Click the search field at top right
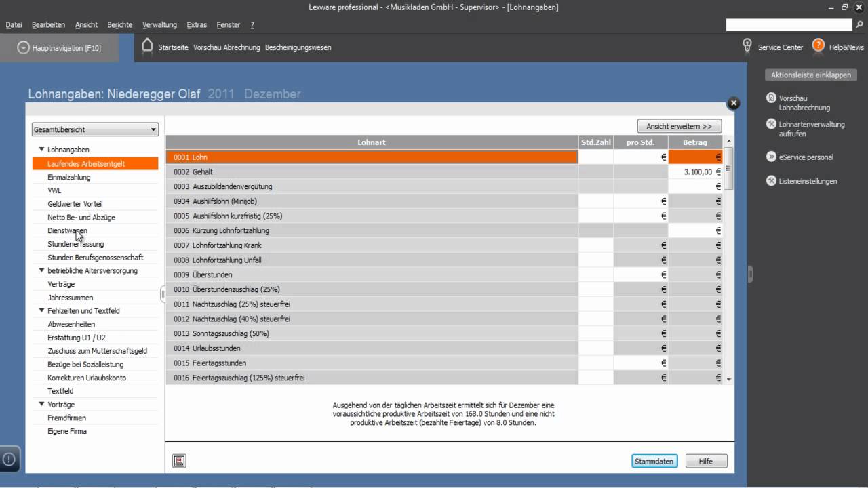Screen dimensions: 868x488 coord(789,24)
